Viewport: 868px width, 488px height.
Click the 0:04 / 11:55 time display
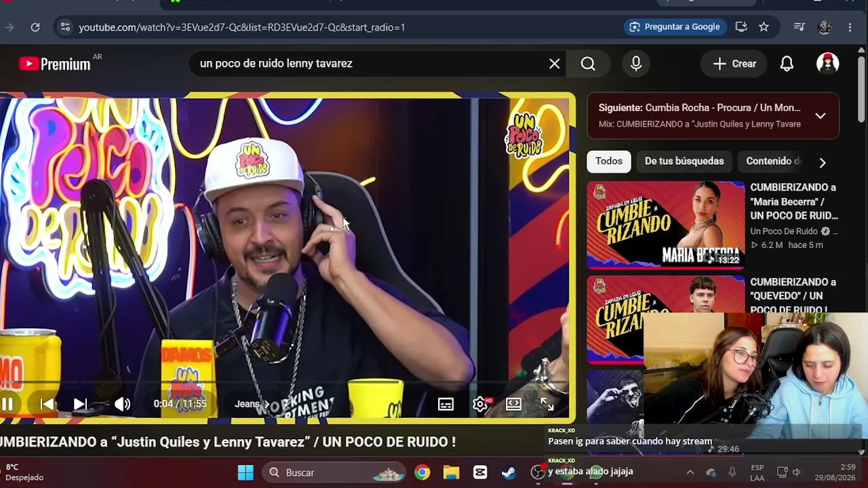click(180, 404)
